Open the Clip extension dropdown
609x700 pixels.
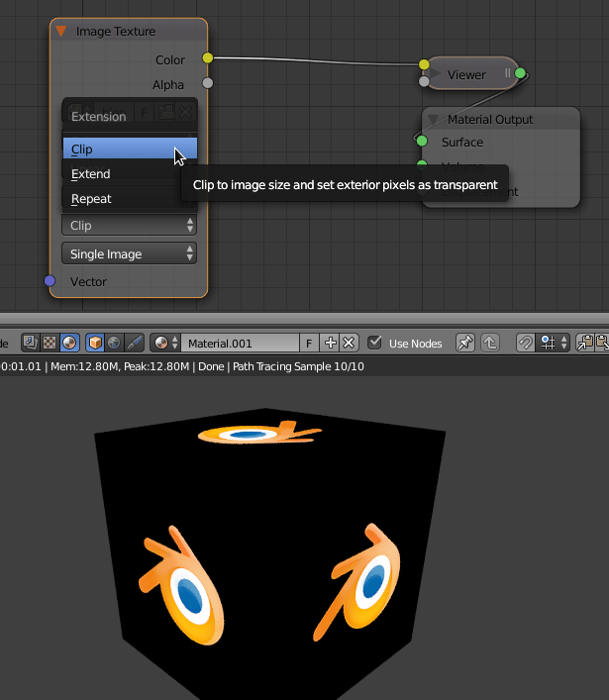(130, 226)
